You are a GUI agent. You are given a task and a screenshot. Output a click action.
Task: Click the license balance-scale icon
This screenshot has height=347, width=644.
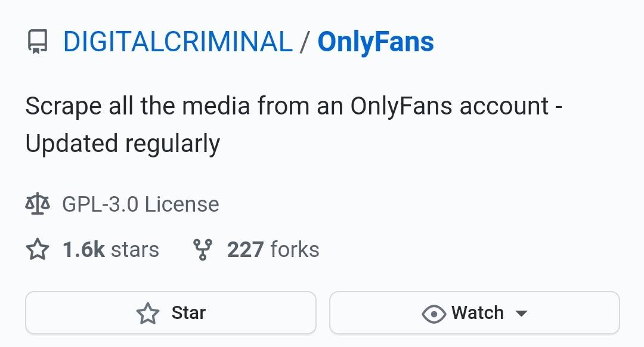pos(38,205)
